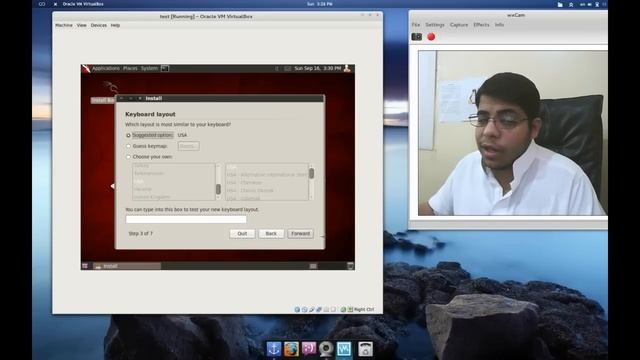Viewport: 640px width, 360px height.
Task: Click the layout variant list scrollbar thumb
Action: click(x=311, y=173)
